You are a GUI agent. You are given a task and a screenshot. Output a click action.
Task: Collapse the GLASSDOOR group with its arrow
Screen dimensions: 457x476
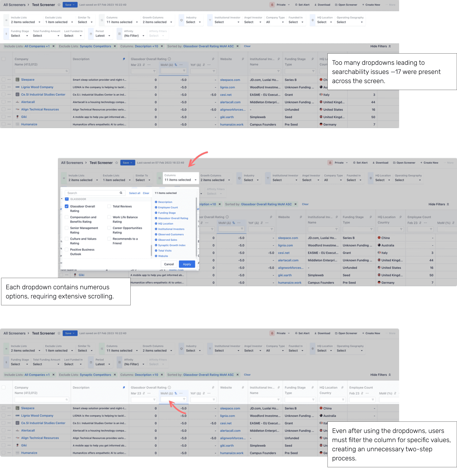62,199
